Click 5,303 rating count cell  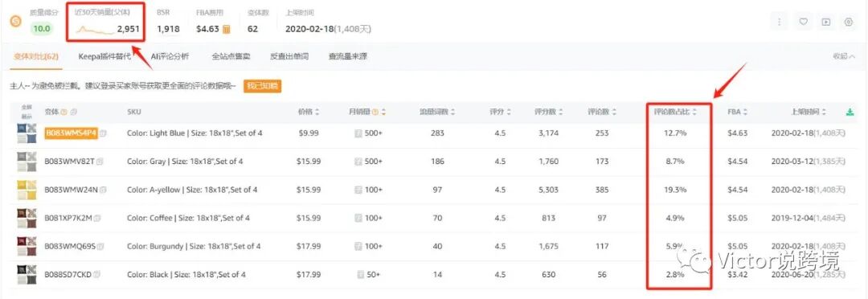pos(548,190)
